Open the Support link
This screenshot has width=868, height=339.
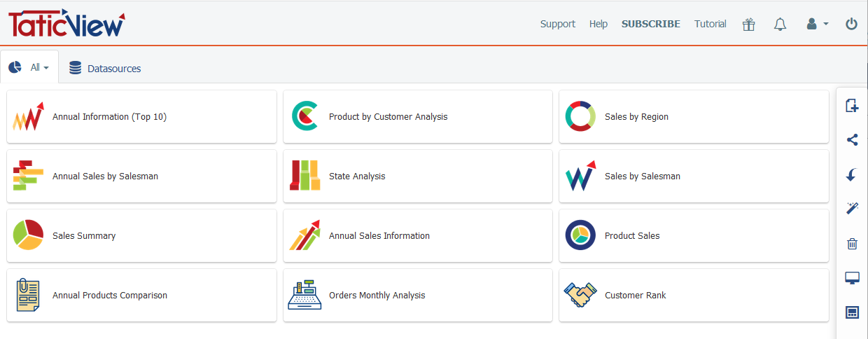pyautogui.click(x=557, y=24)
